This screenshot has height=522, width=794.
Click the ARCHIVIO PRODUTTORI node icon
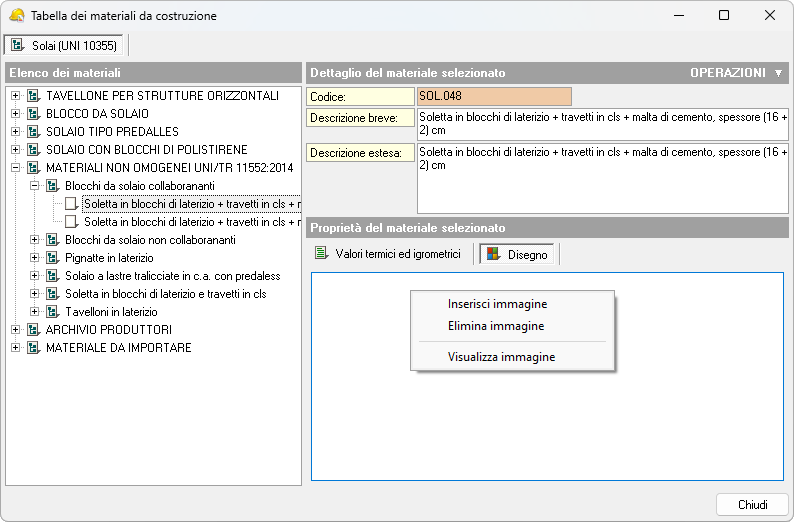(33, 330)
